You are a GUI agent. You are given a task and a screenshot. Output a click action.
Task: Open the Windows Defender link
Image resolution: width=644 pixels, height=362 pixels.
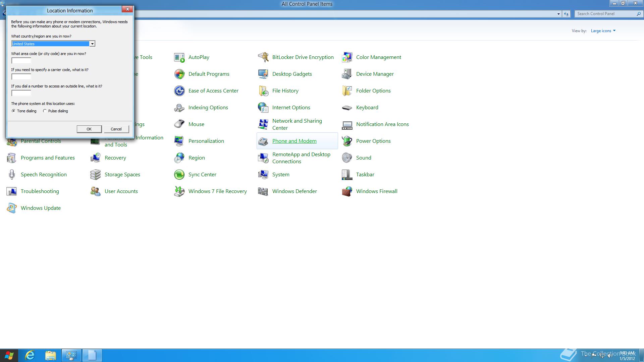point(294,191)
